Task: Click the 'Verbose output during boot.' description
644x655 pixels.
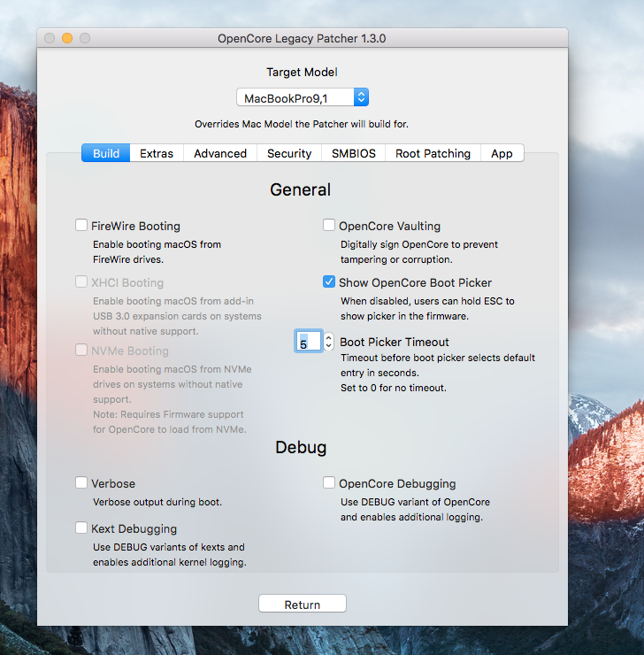Action: tap(157, 502)
